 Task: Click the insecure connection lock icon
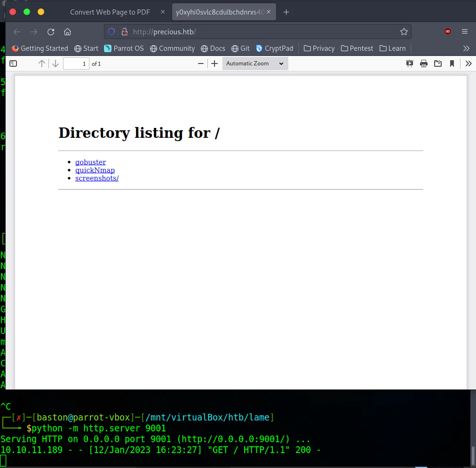point(125,32)
